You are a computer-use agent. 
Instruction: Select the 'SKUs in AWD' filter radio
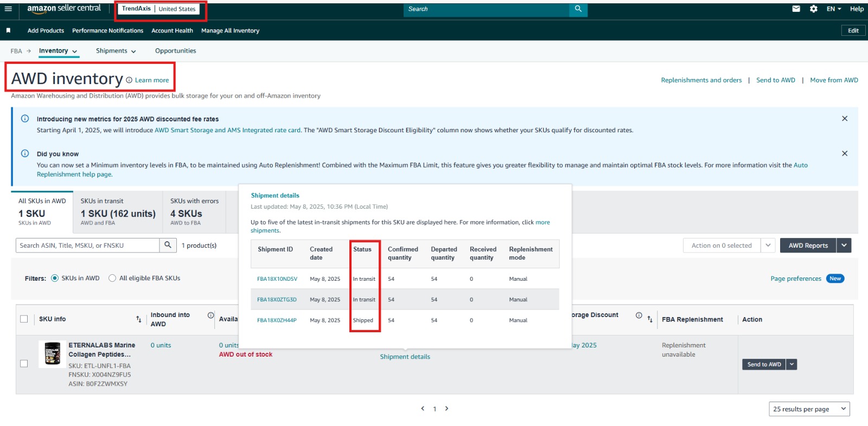55,278
